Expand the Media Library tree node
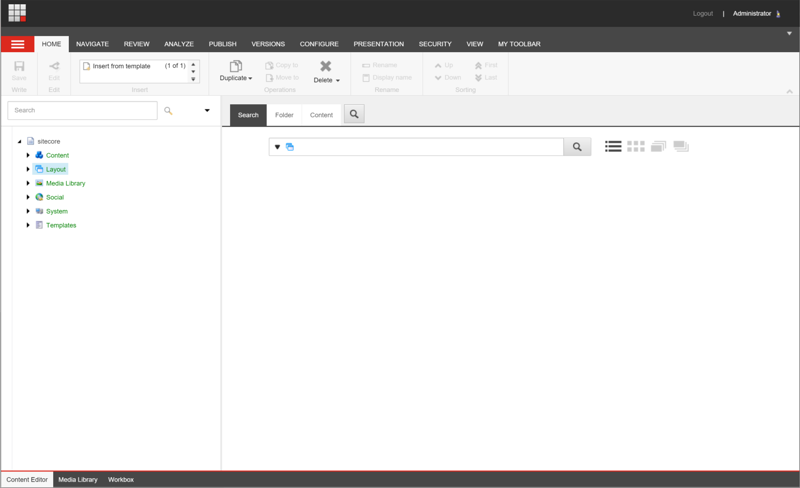This screenshot has width=800, height=488. (28, 184)
